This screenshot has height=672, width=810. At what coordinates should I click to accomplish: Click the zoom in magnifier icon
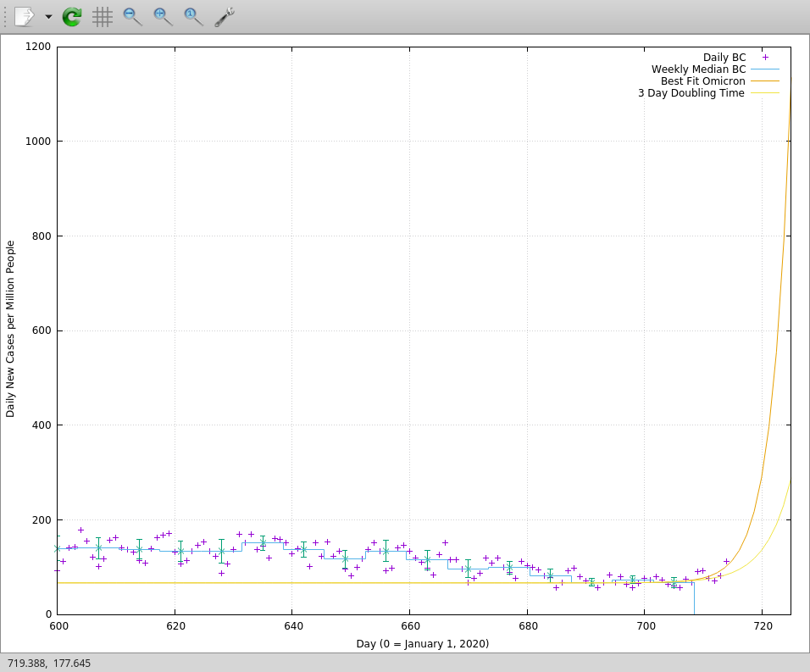164,17
